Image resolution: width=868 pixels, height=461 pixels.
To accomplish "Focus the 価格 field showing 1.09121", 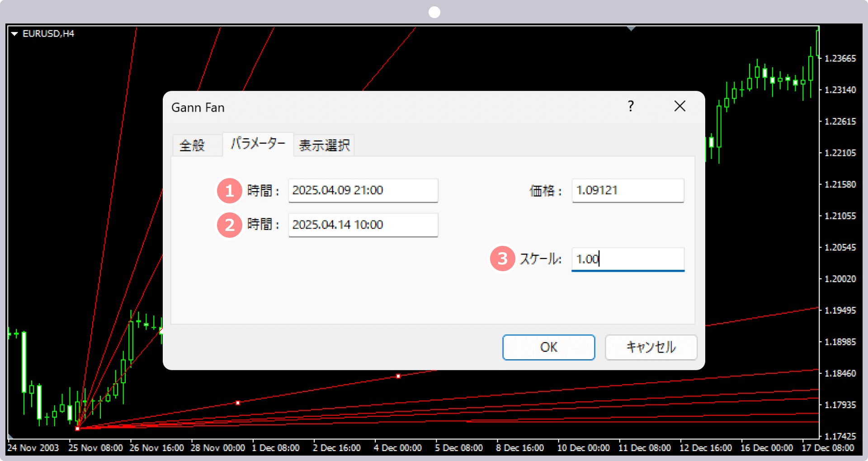I will coord(627,190).
